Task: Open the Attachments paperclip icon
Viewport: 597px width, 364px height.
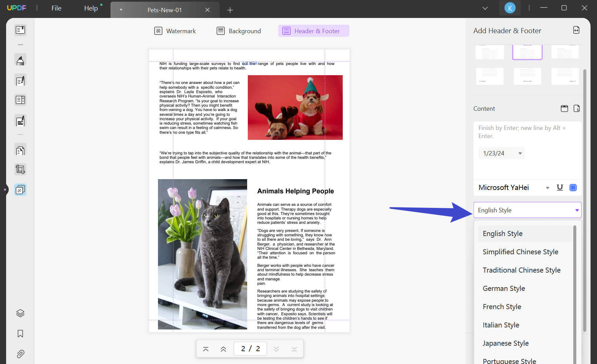Action: [x=20, y=354]
